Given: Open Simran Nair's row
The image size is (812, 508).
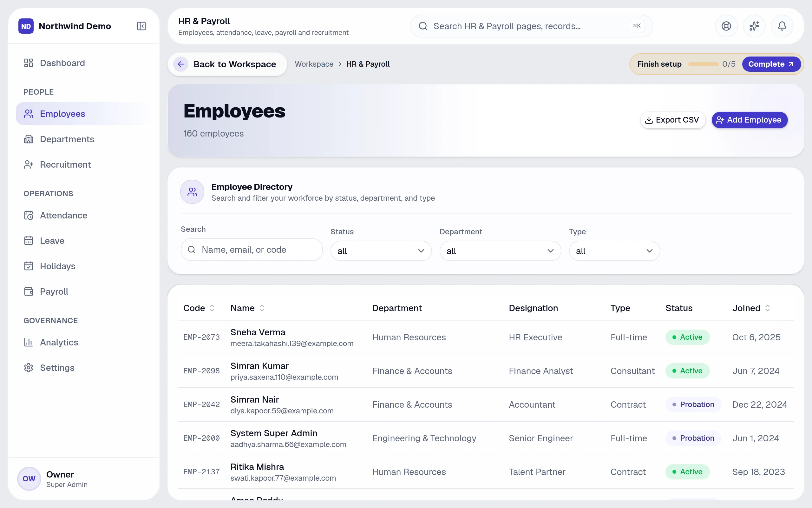Looking at the screenshot, I should tap(486, 404).
